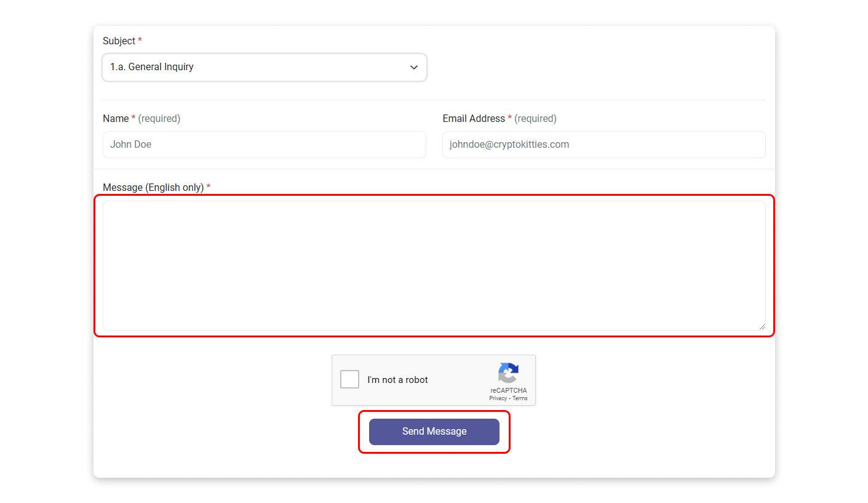Viewport: 868px width, 503px height.
Task: Click the red asterisk next to Subject
Action: coord(140,41)
